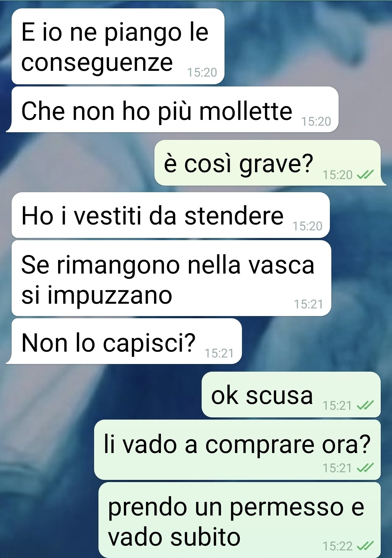Tap the double-check icon beside "ok scusa"
The height and width of the screenshot is (558, 392).
tap(365, 405)
